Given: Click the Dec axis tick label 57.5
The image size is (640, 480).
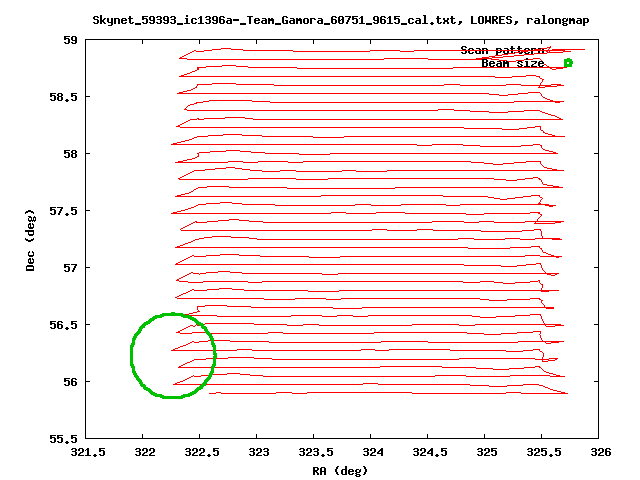Looking at the screenshot, I should tap(63, 211).
